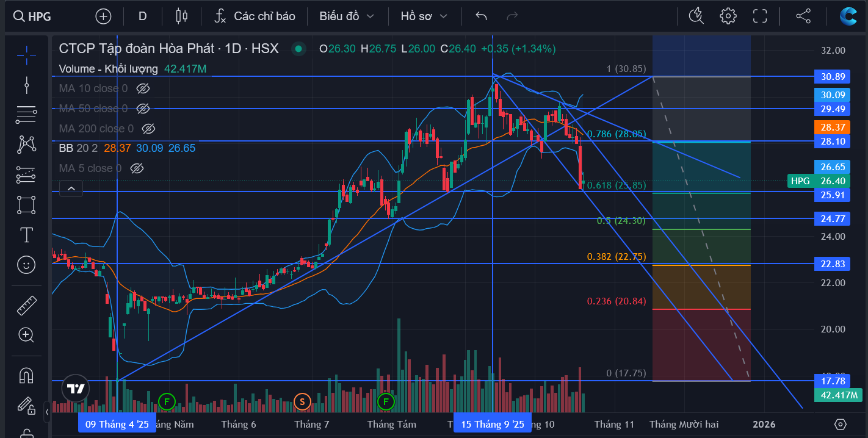Enter fullscreen chart mode
868x438 pixels.
click(x=760, y=16)
